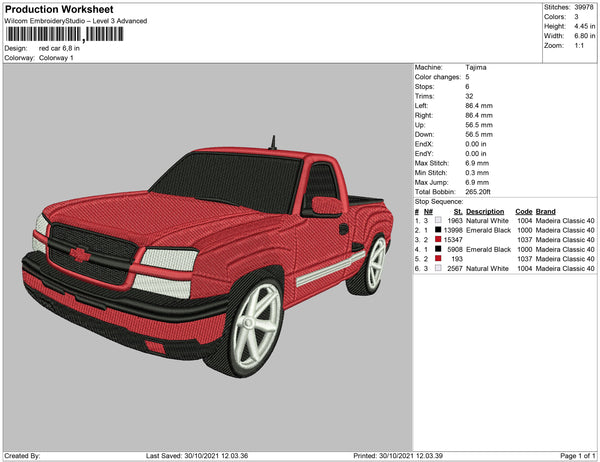
Task: Click the EndX value 0.00 in
Action: tap(476, 144)
